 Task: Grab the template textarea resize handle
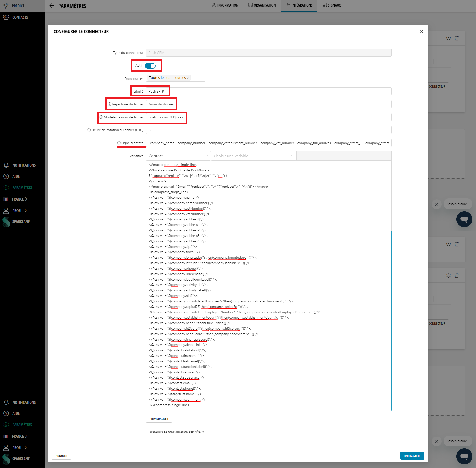click(x=390, y=410)
